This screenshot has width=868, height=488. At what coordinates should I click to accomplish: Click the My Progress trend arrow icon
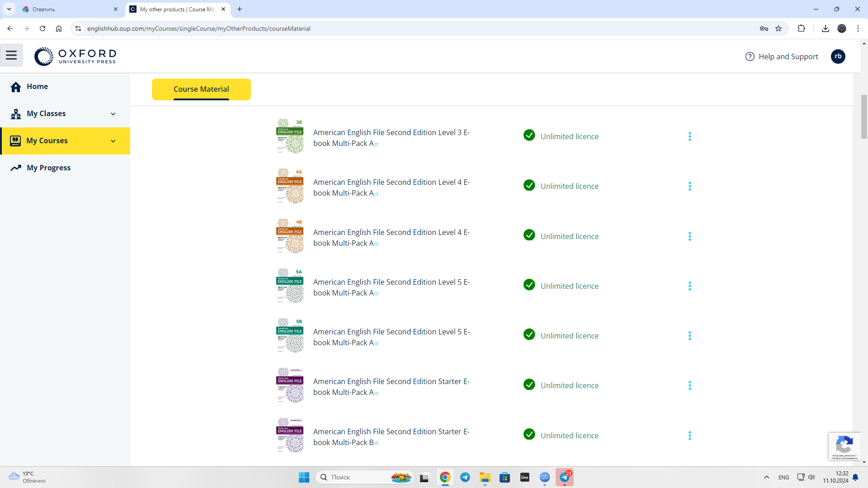point(16,168)
